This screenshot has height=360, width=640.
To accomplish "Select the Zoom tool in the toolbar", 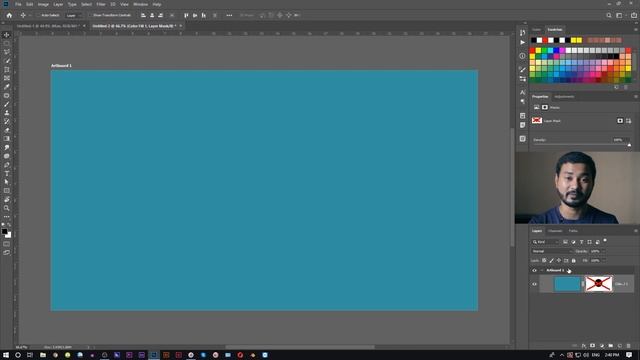I will click(x=7, y=208).
